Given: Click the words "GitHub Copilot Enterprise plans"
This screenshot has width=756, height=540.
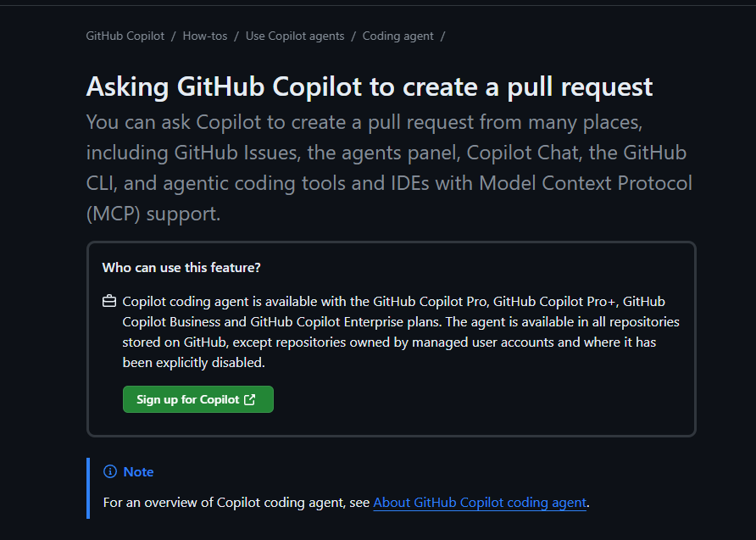Looking at the screenshot, I should coord(346,322).
